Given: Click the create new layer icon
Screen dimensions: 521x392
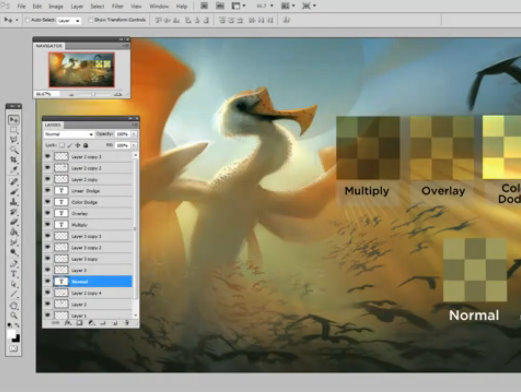Looking at the screenshot, I should pos(115,323).
